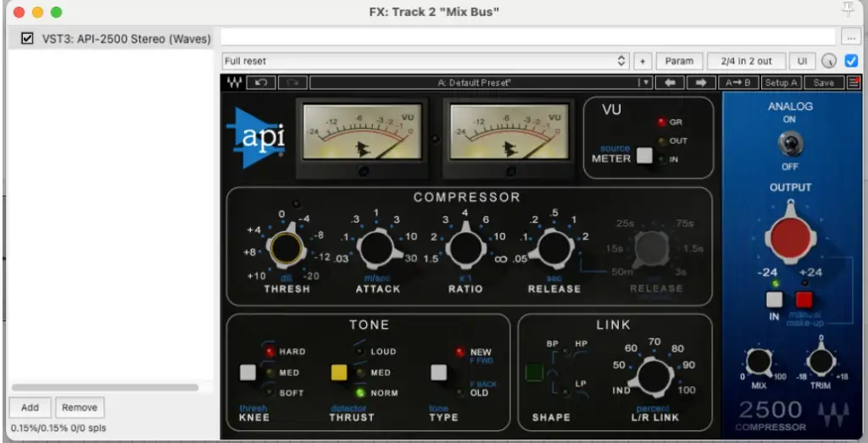Click the Param button
This screenshot has height=443, width=868.
click(x=679, y=61)
